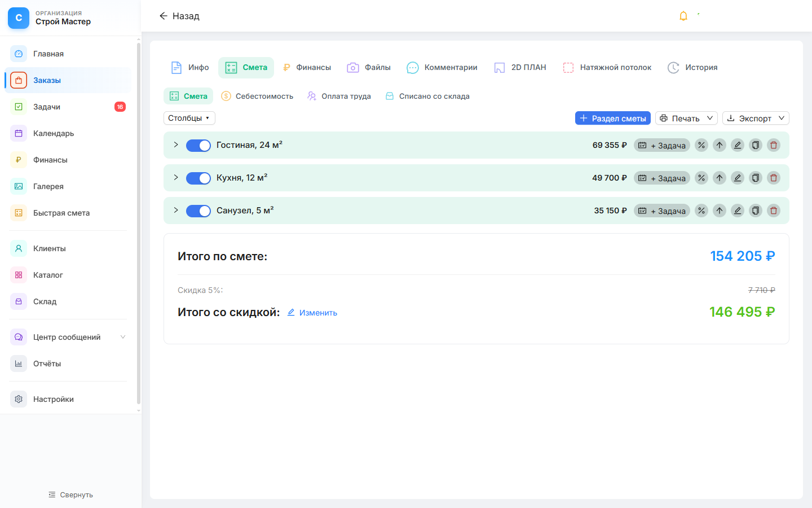Apply percent discount to Кухня section
This screenshot has height=508, width=812.
point(701,178)
